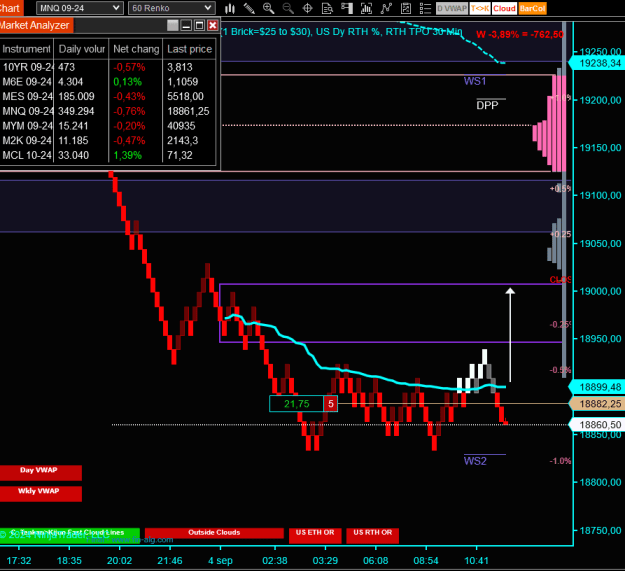Image resolution: width=625 pixels, height=571 pixels.
Task: Select the M2K 09-24 instrument row
Action: pyautogui.click(x=108, y=140)
